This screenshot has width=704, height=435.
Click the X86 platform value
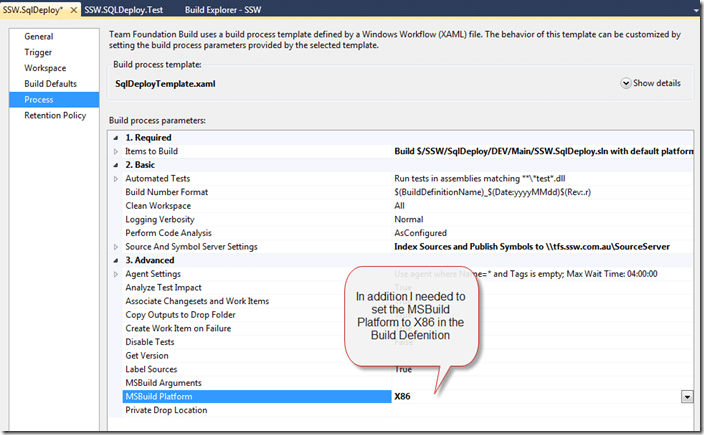(402, 396)
